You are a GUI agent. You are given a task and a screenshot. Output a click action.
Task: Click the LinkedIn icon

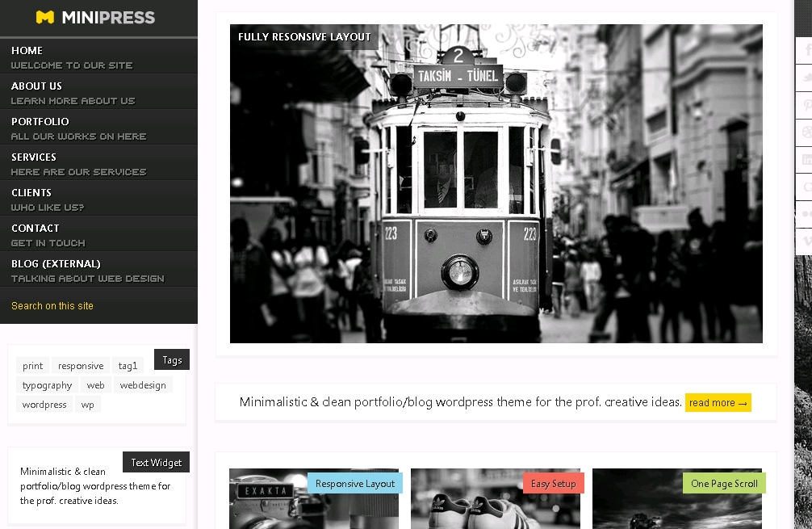[x=805, y=160]
